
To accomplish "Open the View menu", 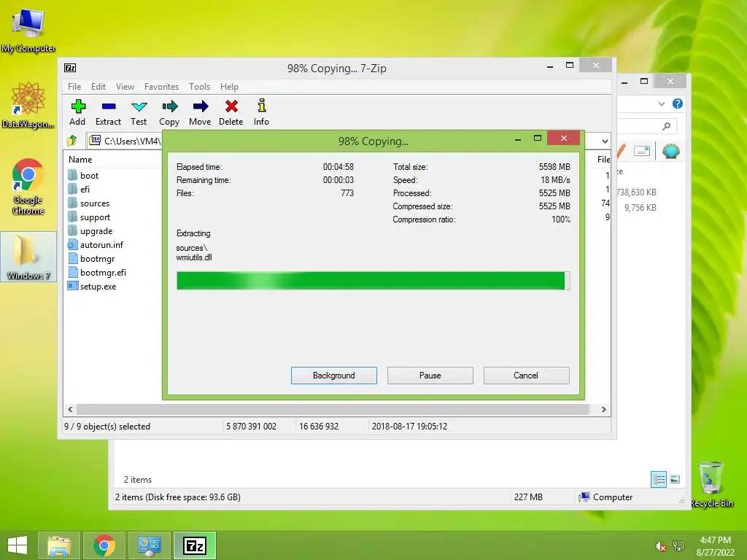I will click(125, 87).
